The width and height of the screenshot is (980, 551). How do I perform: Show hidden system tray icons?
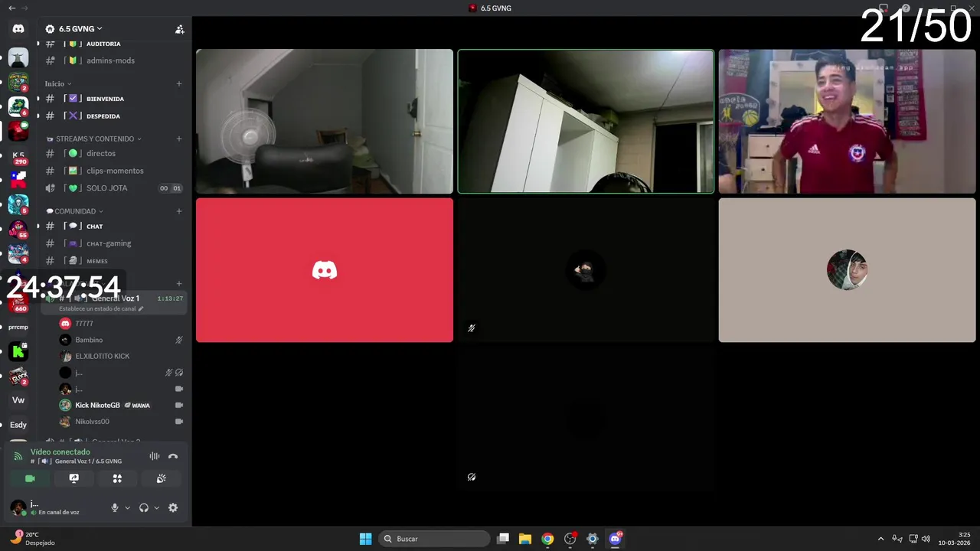880,539
